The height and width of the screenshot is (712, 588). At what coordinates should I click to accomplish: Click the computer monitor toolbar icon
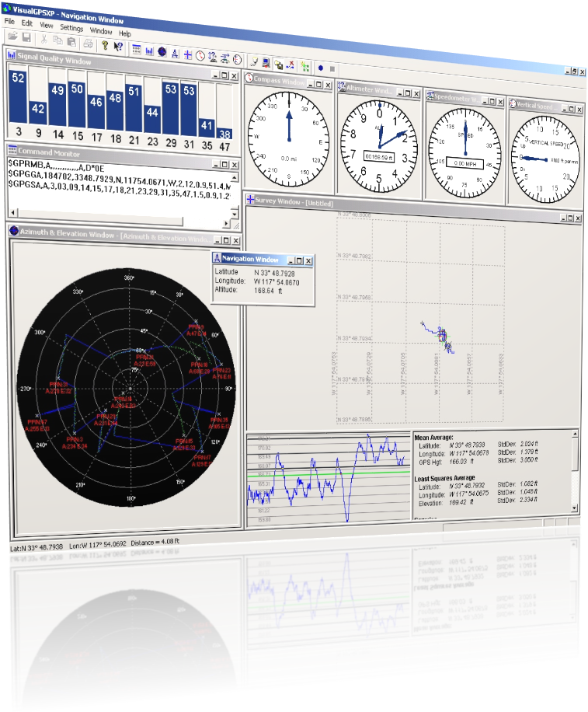point(266,63)
